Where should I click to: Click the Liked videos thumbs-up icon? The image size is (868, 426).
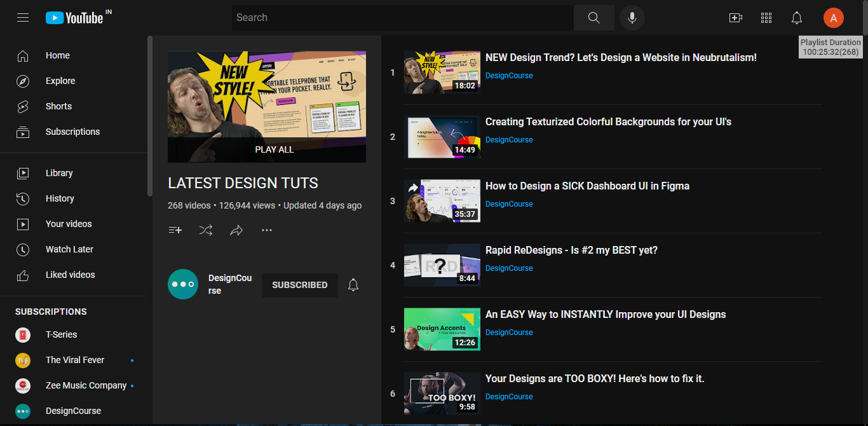[x=23, y=275]
